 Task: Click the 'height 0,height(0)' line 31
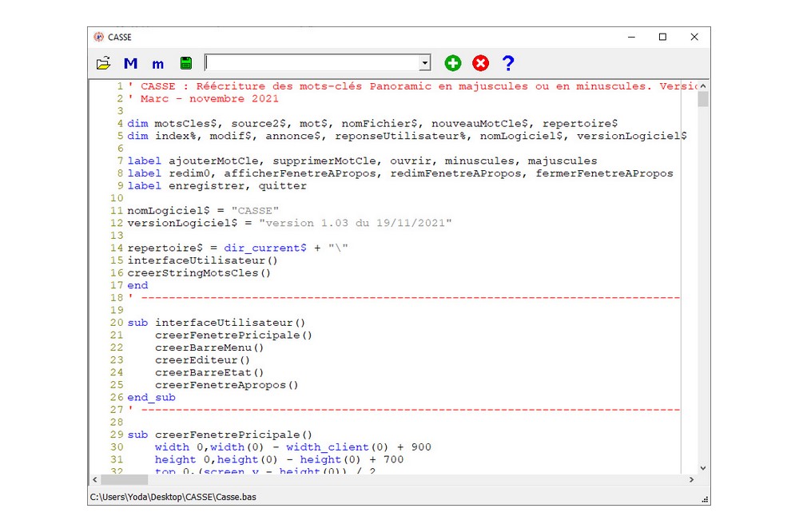(x=279, y=459)
